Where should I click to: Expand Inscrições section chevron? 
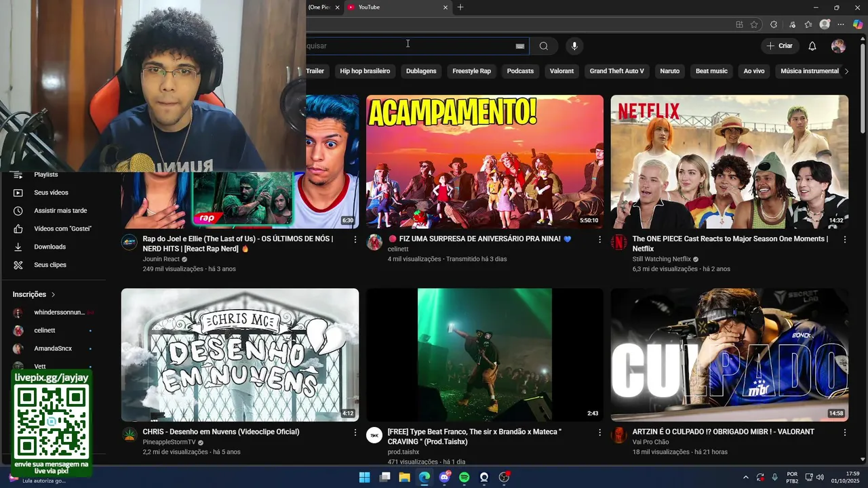coord(53,295)
